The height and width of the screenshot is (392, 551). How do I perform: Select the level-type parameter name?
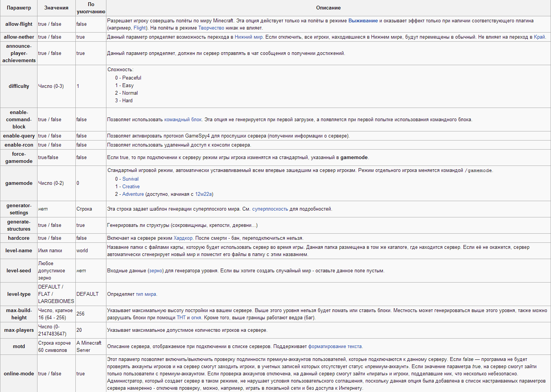point(19,294)
